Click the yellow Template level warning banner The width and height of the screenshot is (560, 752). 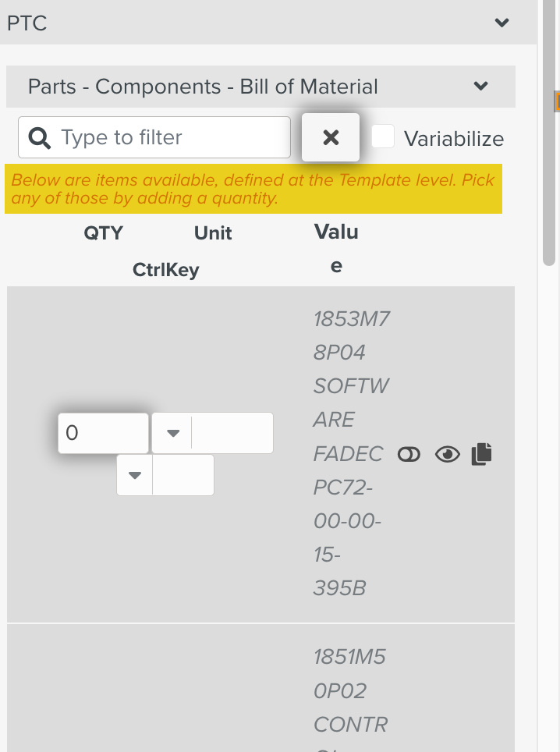pyautogui.click(x=256, y=188)
